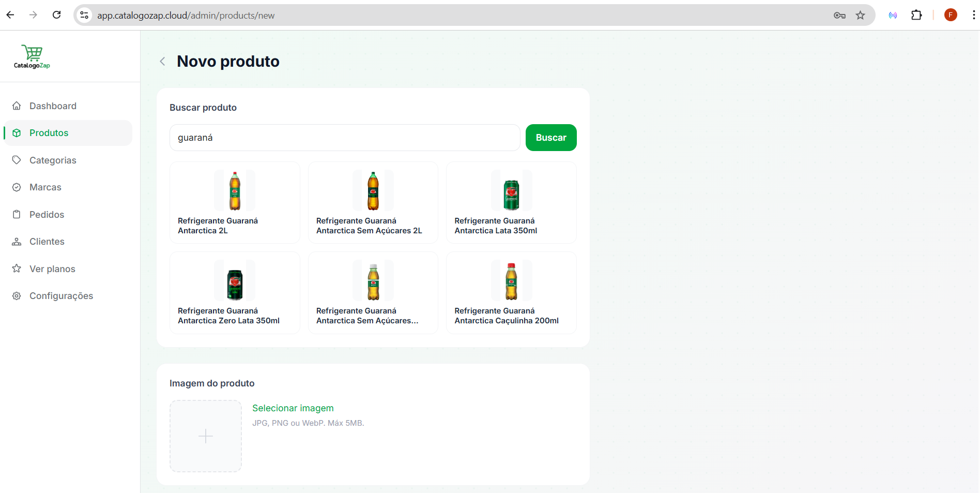Image resolution: width=980 pixels, height=493 pixels.
Task: Open the Dashboard menu item
Action: click(68, 106)
